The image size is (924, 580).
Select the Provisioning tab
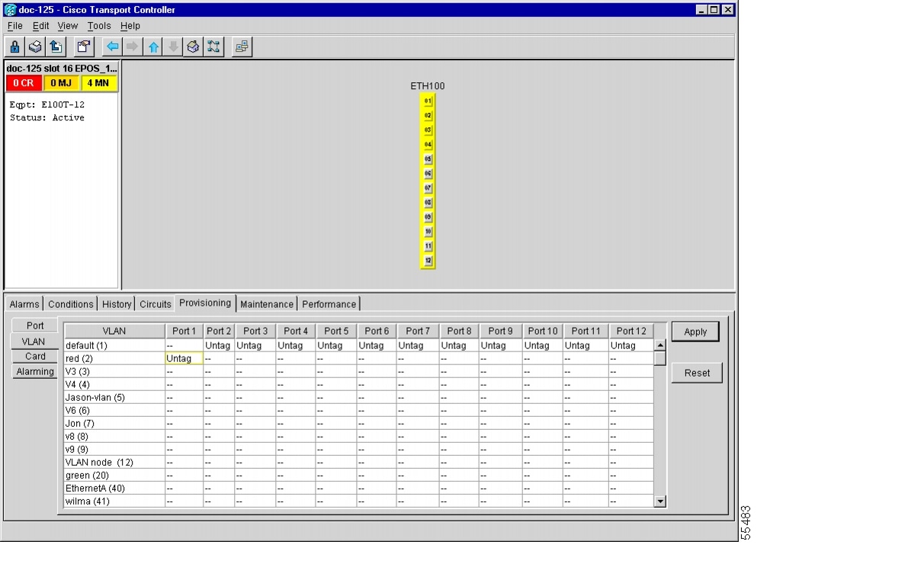[x=205, y=303]
